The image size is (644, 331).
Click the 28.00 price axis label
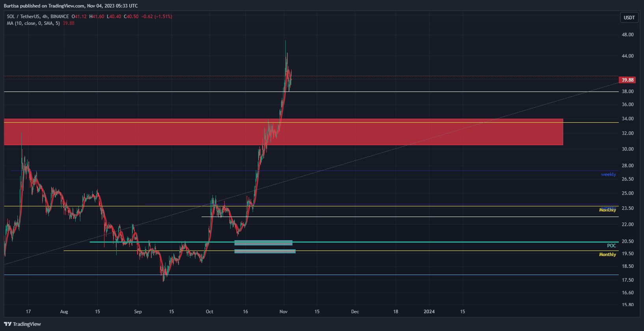pos(627,166)
